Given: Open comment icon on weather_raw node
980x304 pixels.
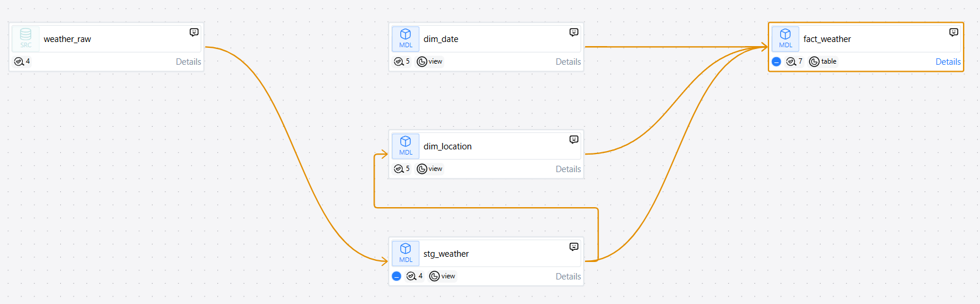Looking at the screenshot, I should pyautogui.click(x=194, y=32).
